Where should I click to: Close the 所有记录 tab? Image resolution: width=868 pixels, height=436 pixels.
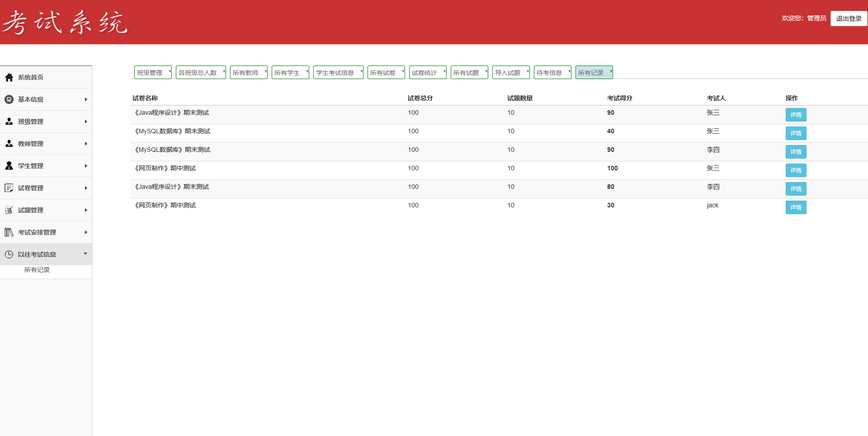611,71
